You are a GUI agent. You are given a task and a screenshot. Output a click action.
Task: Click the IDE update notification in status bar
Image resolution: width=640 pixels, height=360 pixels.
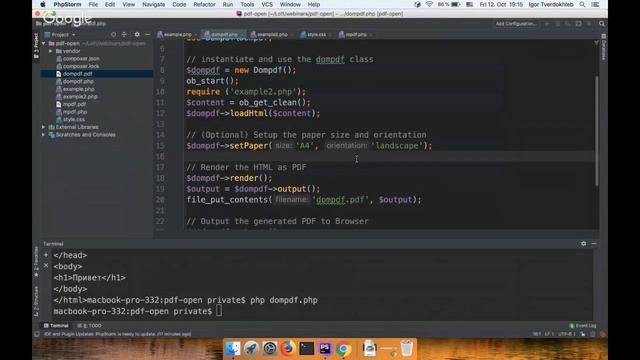pos(117,334)
